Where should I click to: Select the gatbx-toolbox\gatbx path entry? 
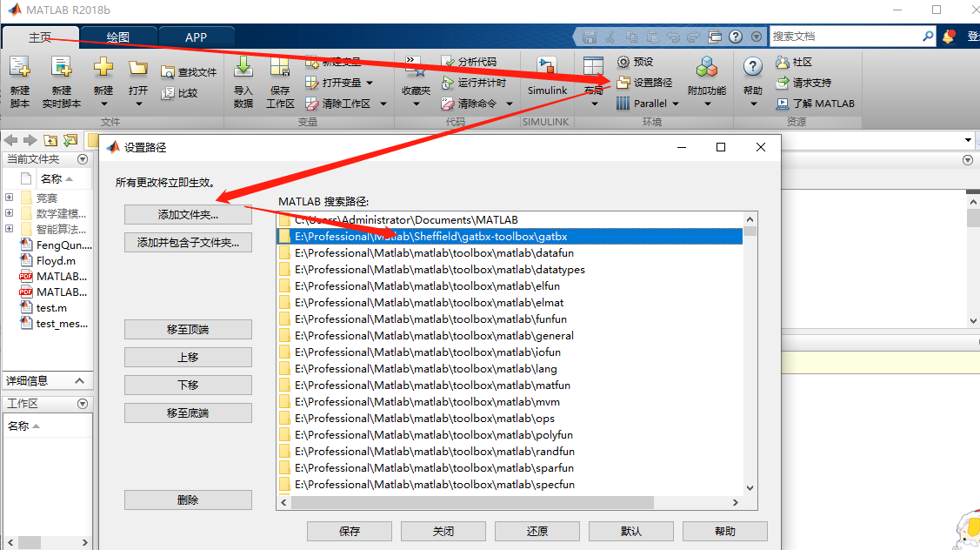click(510, 237)
